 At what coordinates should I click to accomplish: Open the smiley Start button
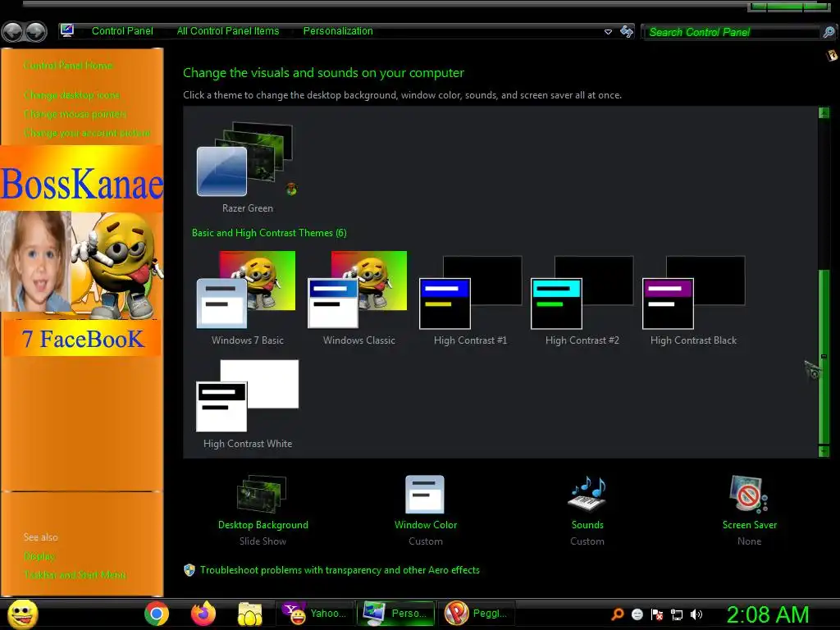pos(22,614)
